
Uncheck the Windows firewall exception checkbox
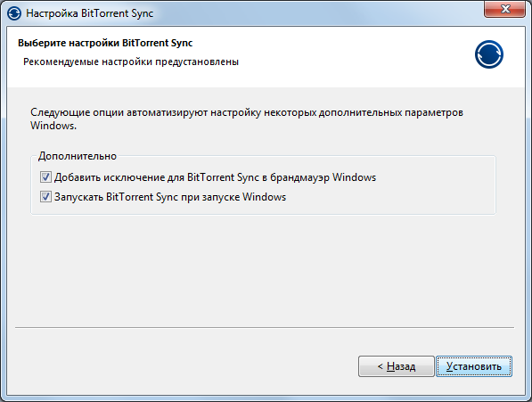(x=45, y=177)
